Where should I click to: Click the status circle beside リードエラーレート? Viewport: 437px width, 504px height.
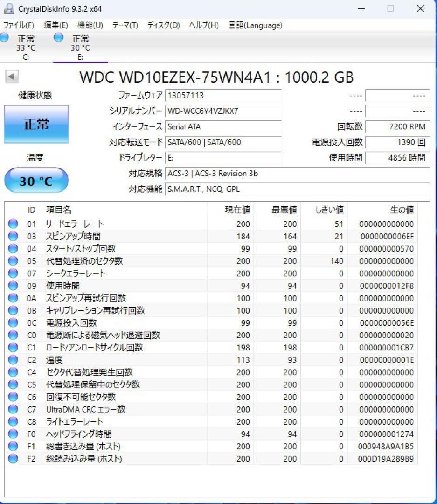pyautogui.click(x=13, y=224)
